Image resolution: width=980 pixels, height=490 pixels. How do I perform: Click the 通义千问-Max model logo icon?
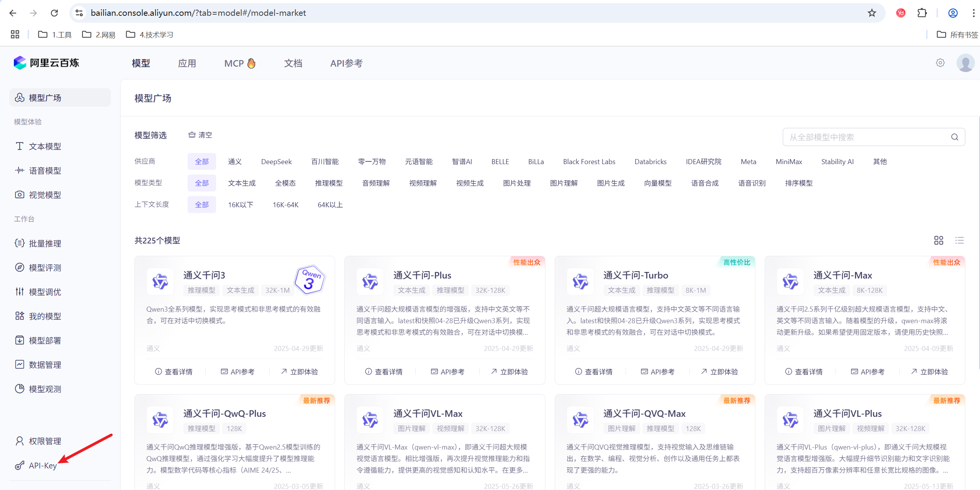[790, 282]
